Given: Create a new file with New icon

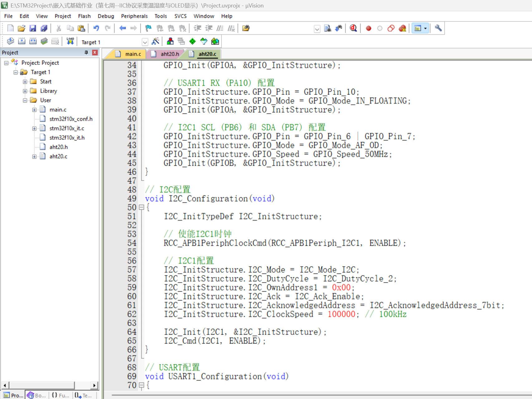Looking at the screenshot, I should [10, 28].
